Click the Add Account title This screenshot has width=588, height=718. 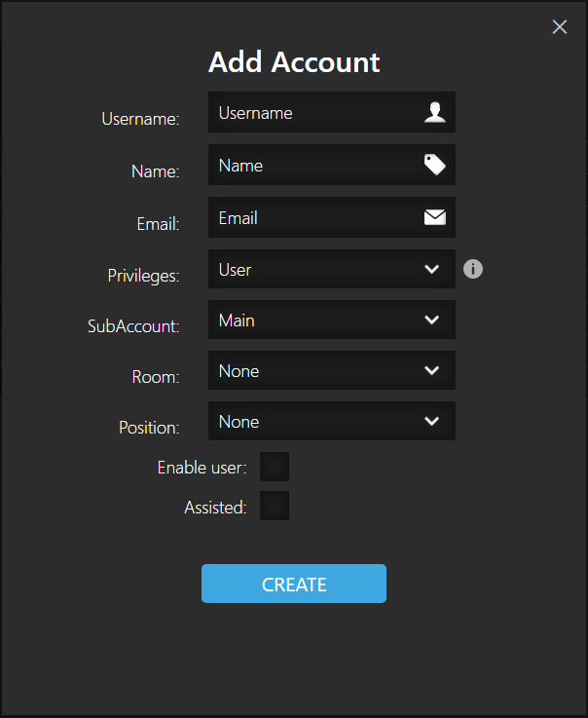294,61
